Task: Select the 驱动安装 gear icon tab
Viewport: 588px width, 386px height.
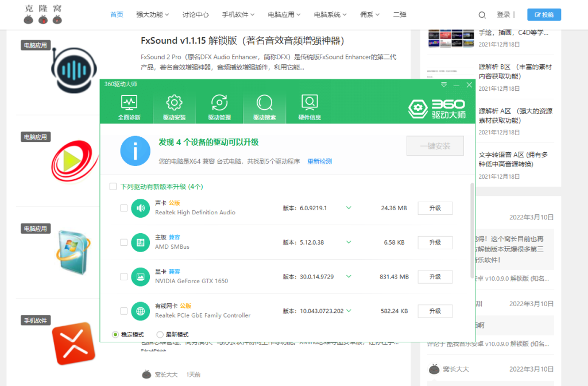Action: coord(174,103)
